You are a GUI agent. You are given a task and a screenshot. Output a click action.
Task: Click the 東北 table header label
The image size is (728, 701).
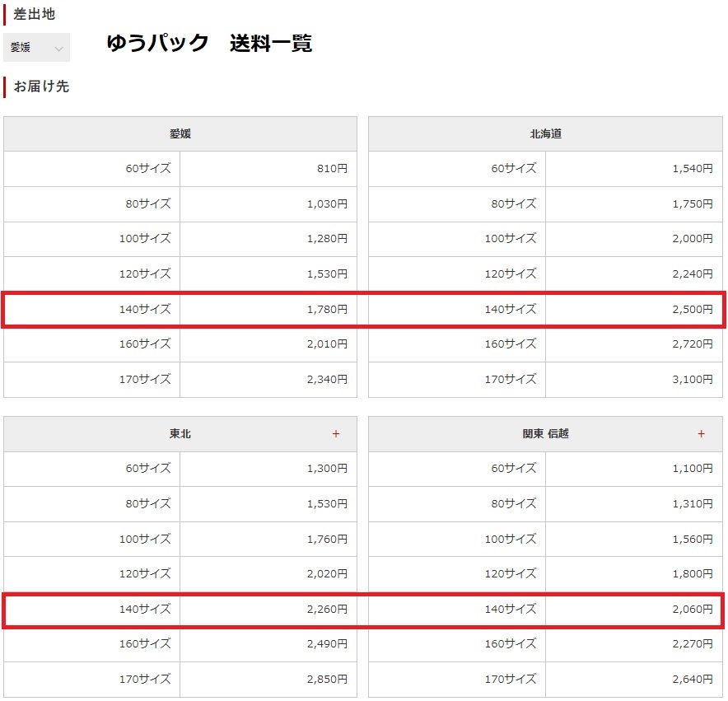click(180, 434)
